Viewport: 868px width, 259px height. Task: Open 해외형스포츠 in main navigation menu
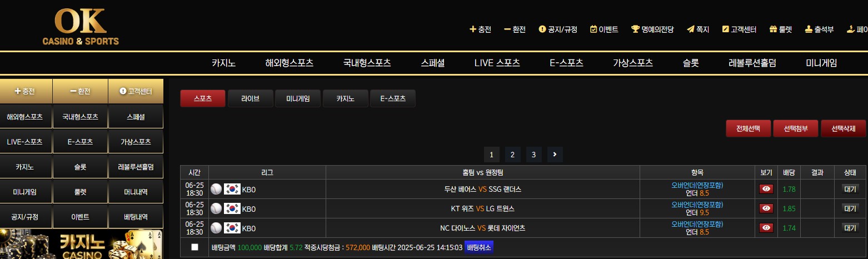click(290, 63)
